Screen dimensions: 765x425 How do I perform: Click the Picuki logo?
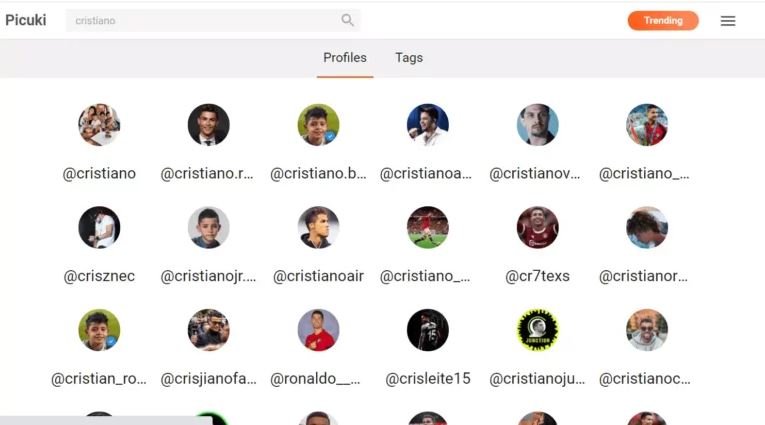[x=26, y=20]
